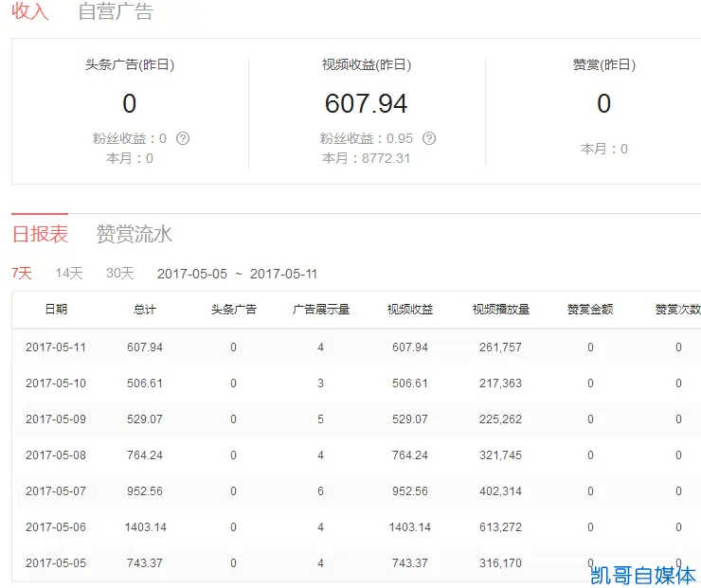Click 赞赏(昨日) card title

[604, 64]
